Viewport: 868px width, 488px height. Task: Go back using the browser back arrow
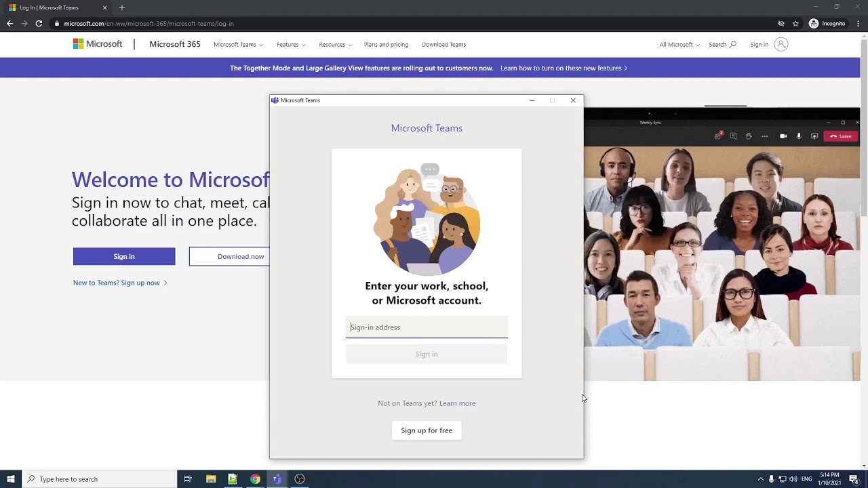coord(9,23)
